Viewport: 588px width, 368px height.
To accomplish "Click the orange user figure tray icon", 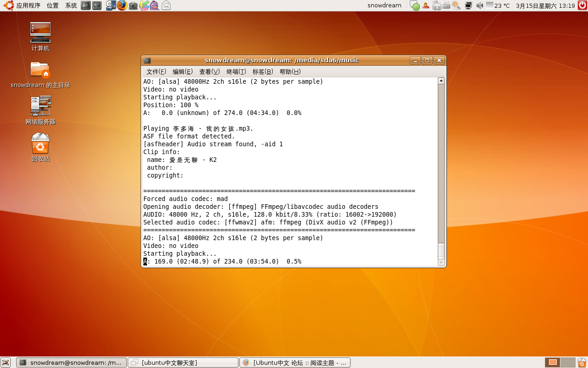I will coord(426,6).
